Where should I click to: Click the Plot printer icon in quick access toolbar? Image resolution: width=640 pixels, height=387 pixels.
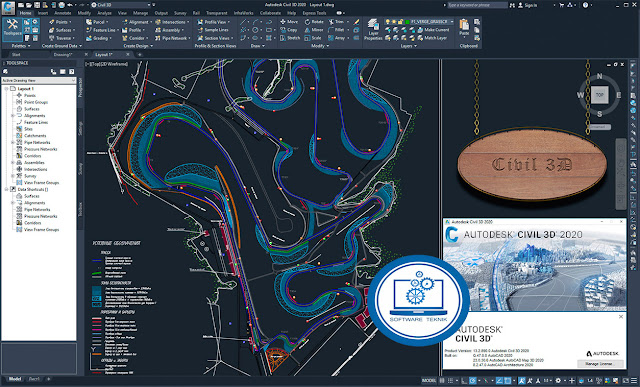[61, 5]
